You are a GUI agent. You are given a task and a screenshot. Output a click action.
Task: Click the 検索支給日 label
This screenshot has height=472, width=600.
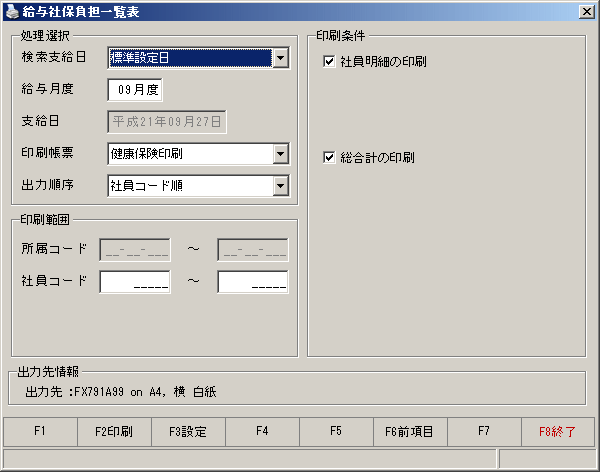pos(54,57)
